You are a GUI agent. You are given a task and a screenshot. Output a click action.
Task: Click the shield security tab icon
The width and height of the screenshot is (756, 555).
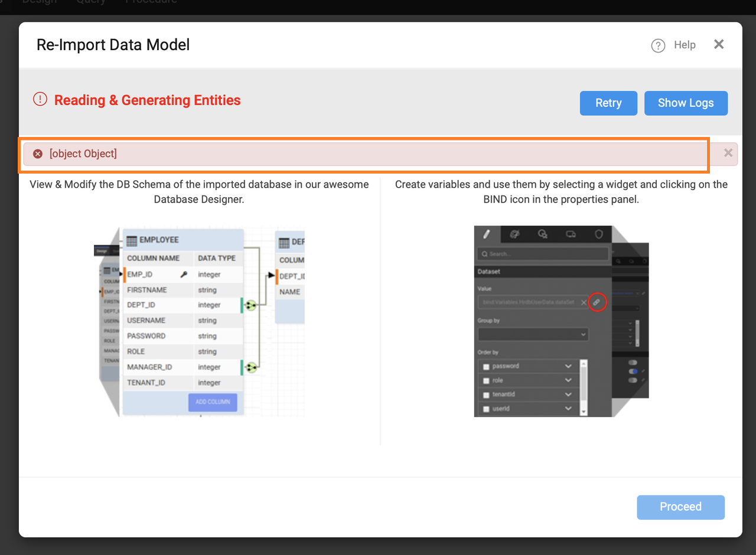(x=599, y=234)
